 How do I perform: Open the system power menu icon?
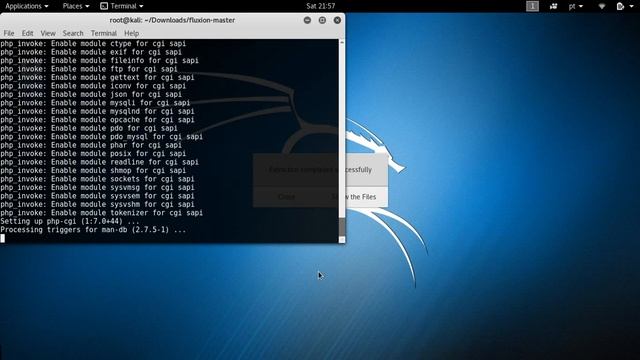pyautogui.click(x=625, y=6)
